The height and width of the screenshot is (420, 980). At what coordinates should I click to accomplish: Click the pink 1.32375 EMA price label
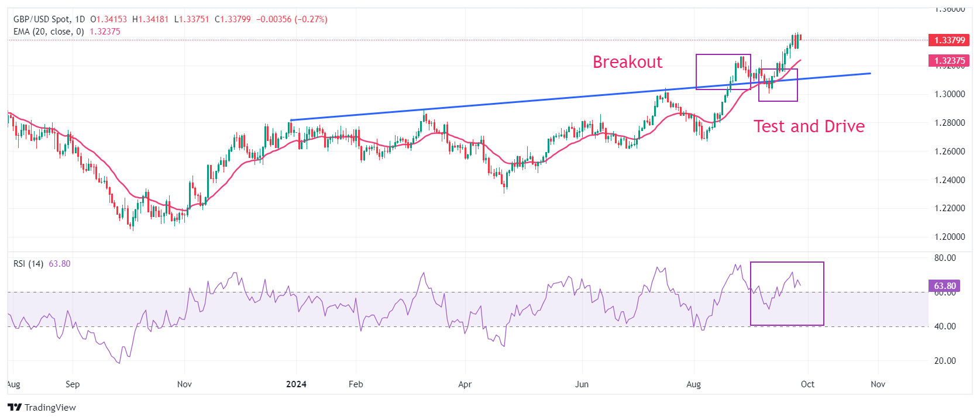point(949,61)
